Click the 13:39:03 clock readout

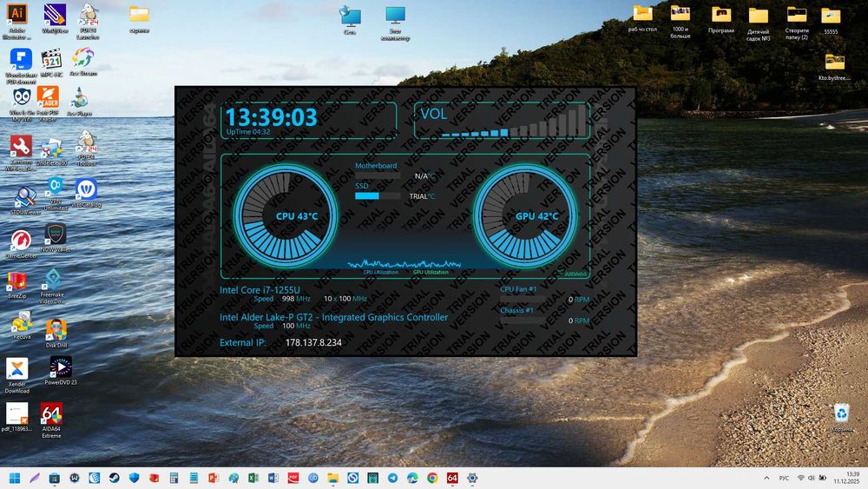[x=271, y=117]
